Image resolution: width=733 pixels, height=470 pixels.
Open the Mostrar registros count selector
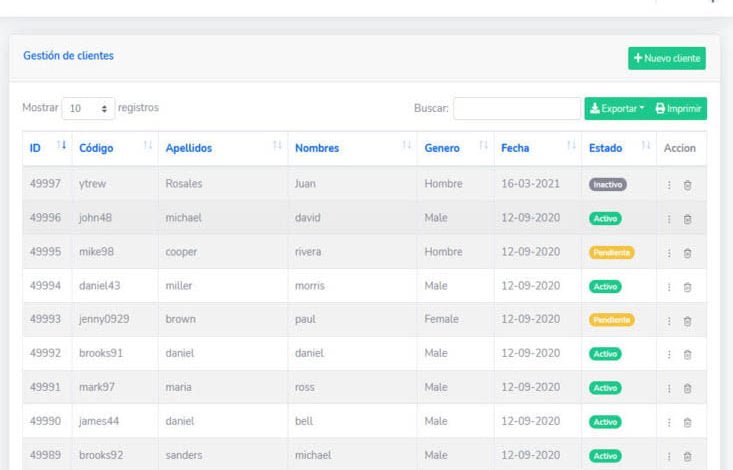[x=88, y=108]
